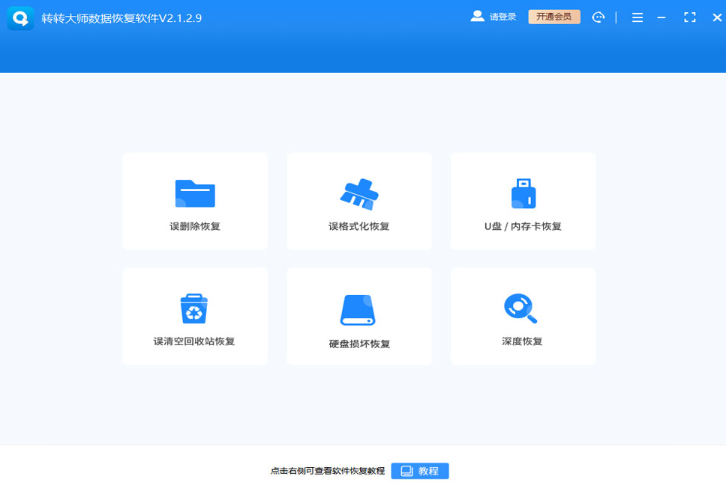
Task: Click 请登录 to log in
Action: click(503, 17)
